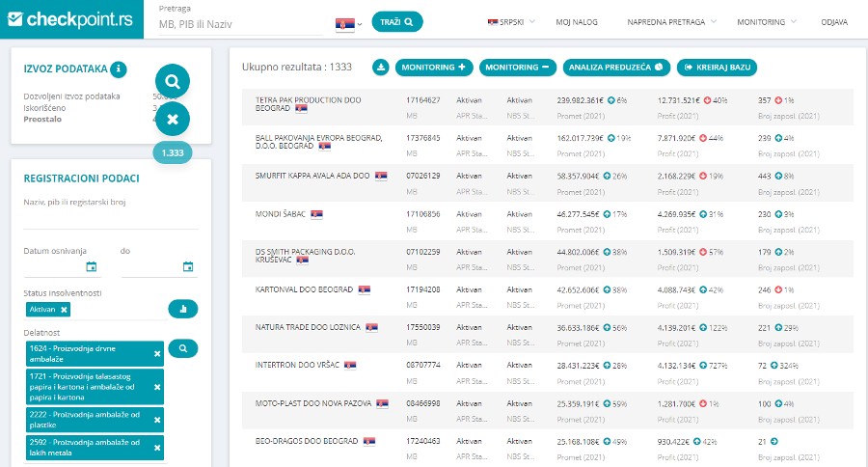This screenshot has height=467, width=868.
Task: Click the Delatnost search magnifier button
Action: [182, 348]
